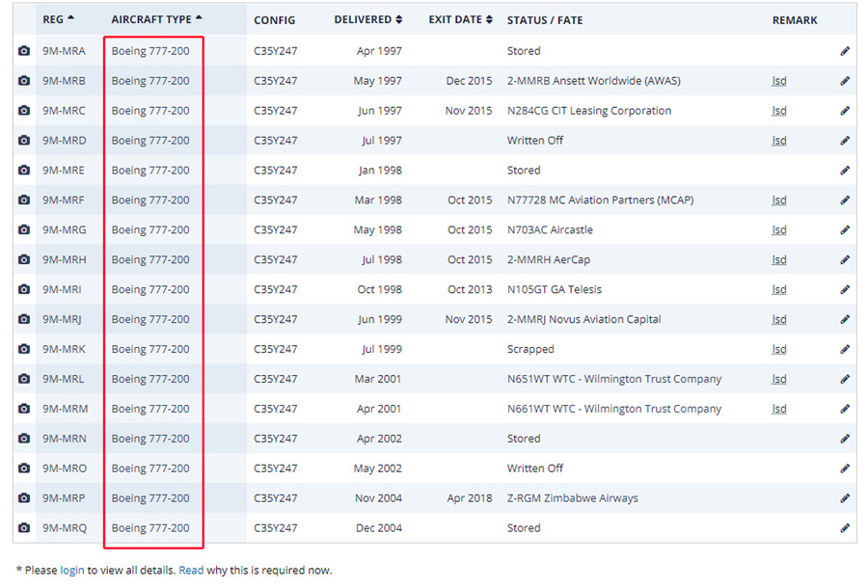Open the Read link about login requirement

pyautogui.click(x=191, y=571)
